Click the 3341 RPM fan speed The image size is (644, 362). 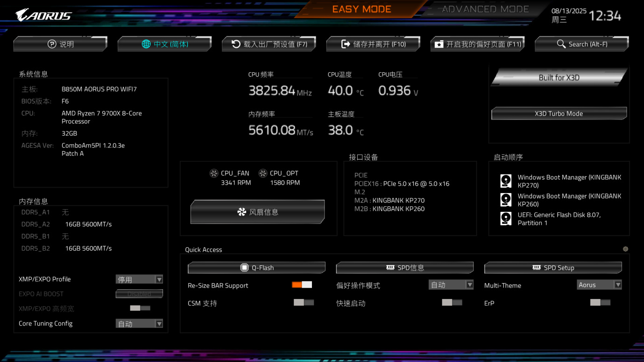coord(236,183)
